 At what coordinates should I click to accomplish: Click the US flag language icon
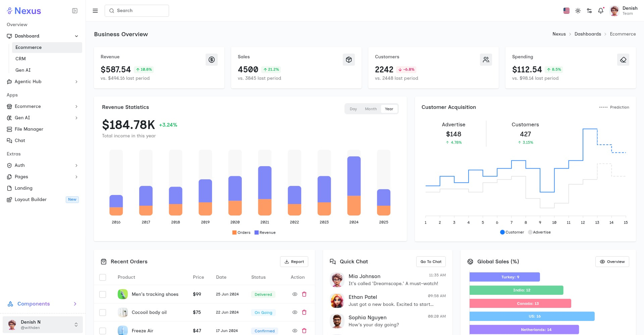point(566,11)
